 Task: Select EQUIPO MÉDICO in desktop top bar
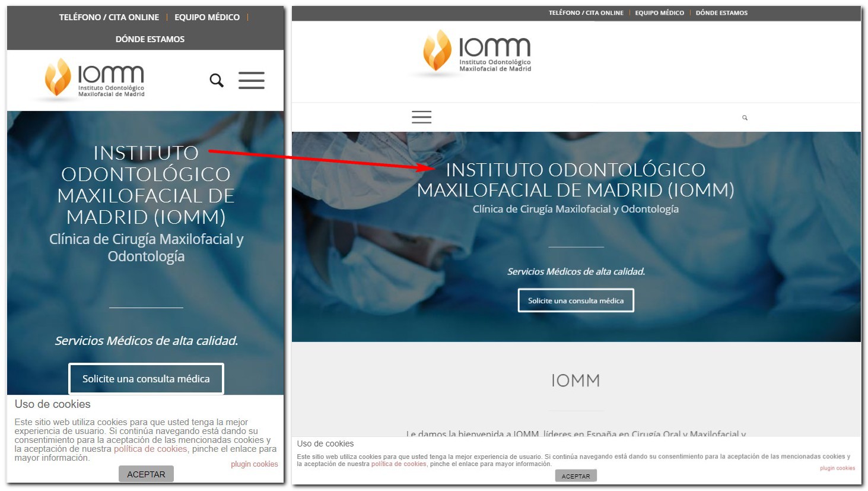pos(660,12)
